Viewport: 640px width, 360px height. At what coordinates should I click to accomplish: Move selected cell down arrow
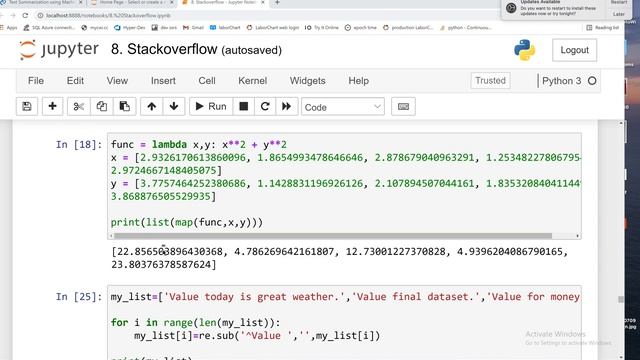[174, 107]
